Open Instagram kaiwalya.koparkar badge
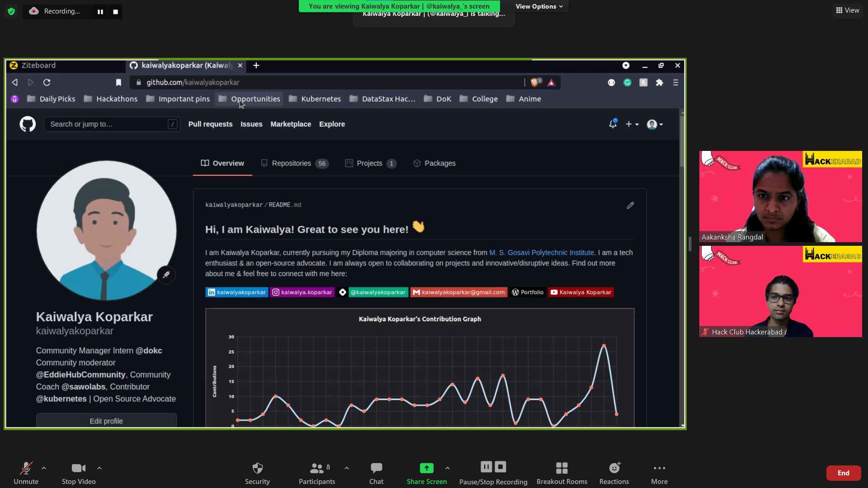Screen dimensions: 868x488 [x=302, y=292]
